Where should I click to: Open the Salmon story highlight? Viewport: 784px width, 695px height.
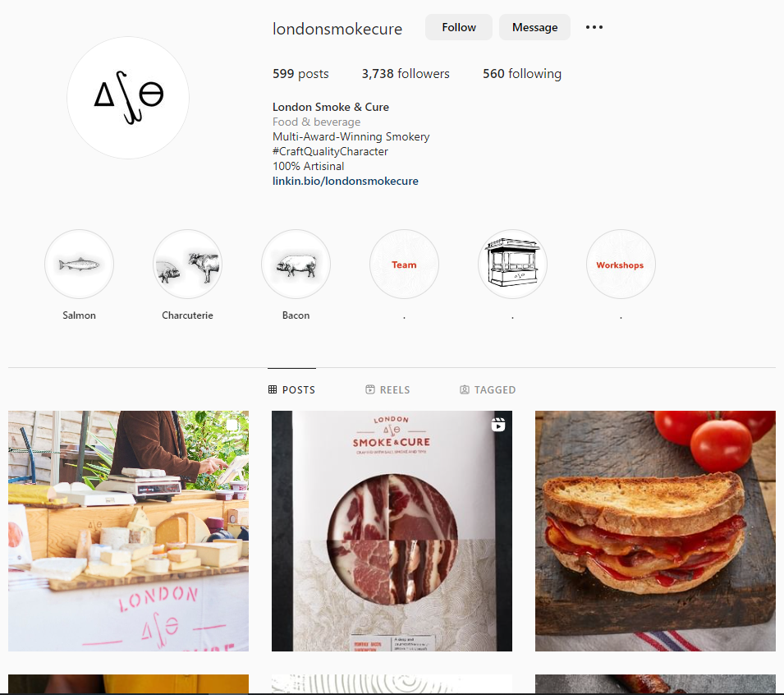click(79, 265)
